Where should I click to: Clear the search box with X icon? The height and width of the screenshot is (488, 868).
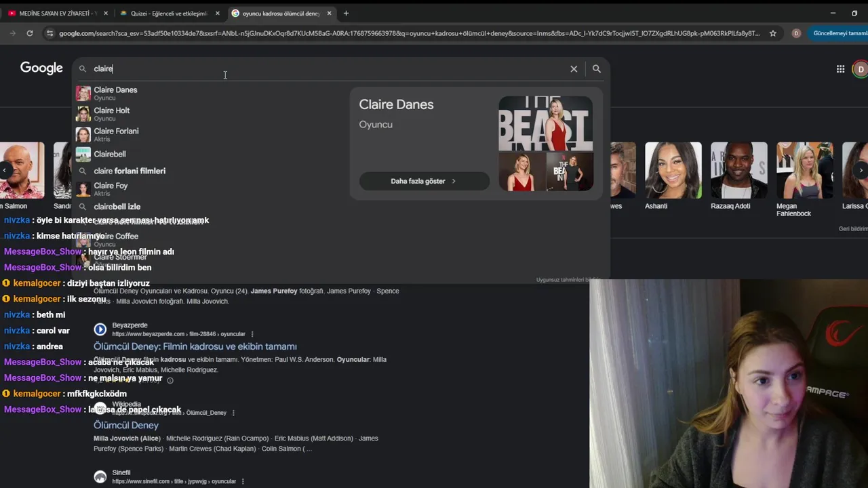pyautogui.click(x=574, y=68)
